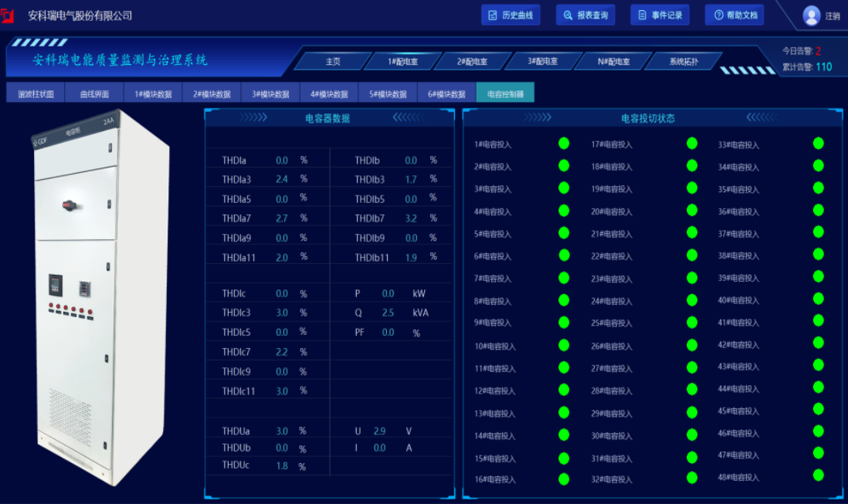The height and width of the screenshot is (504, 848).
Task: Click the green indicator for 3#电容投入
Action: pos(564,188)
